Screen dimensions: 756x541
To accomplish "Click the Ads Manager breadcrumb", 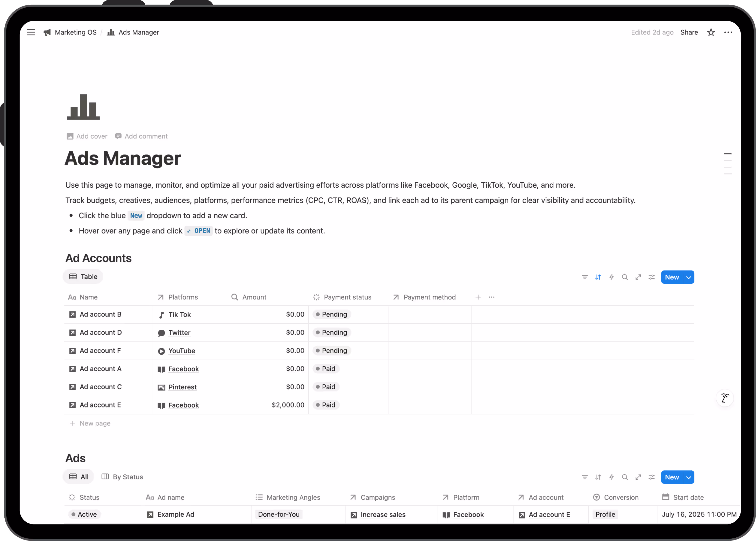I will (x=133, y=32).
